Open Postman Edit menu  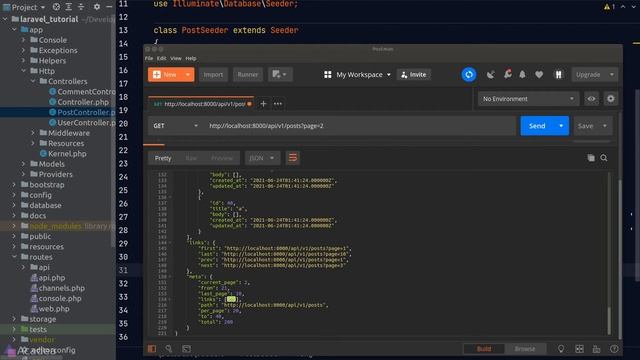(x=162, y=58)
